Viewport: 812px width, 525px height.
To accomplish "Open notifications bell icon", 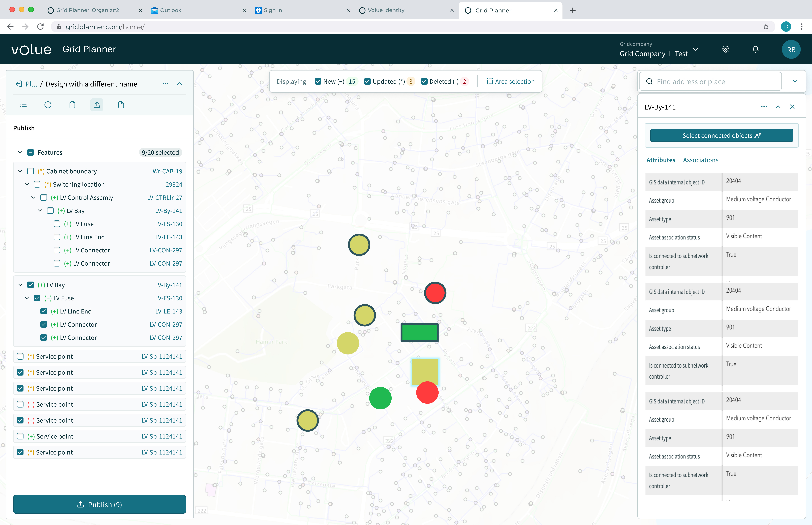I will [x=755, y=49].
